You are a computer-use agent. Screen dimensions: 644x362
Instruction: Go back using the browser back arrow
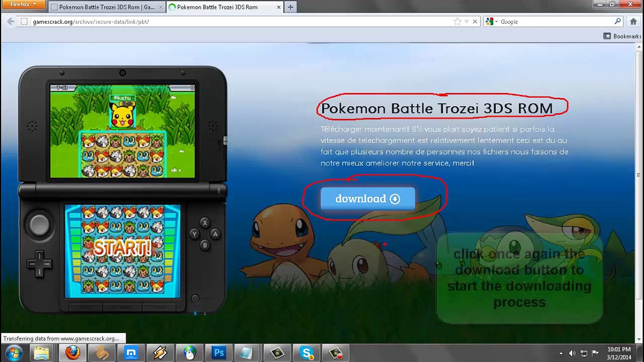(x=10, y=21)
